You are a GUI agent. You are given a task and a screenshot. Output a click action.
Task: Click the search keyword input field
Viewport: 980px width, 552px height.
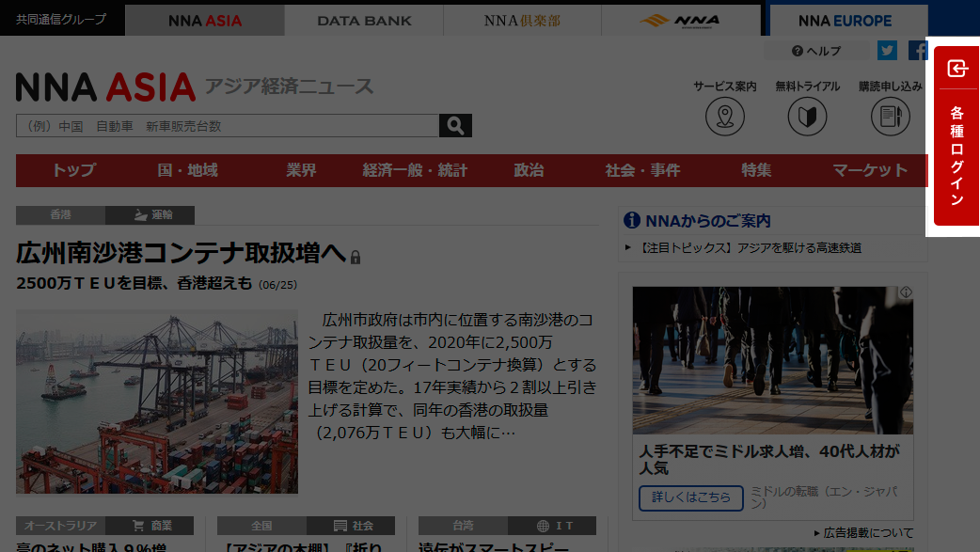point(228,126)
